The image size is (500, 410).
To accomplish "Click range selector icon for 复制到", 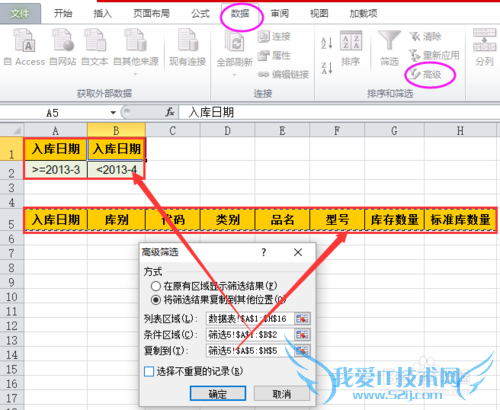I will 302,350.
